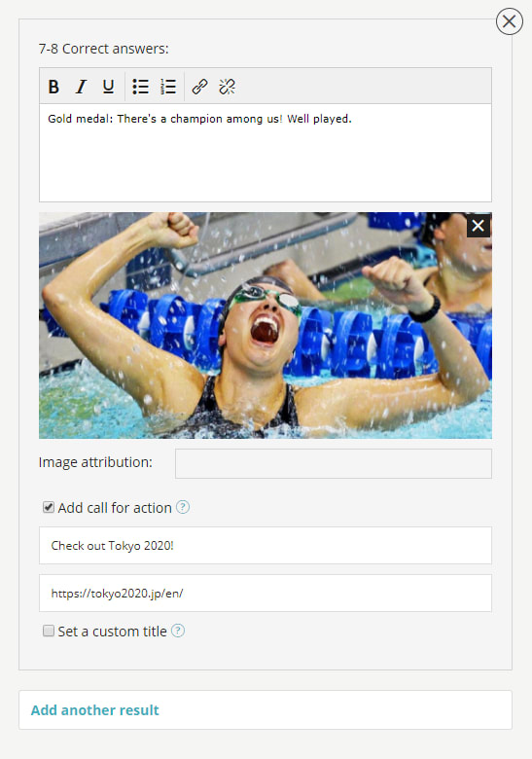This screenshot has height=759, width=532.
Task: Insert a bulleted list
Action: point(141,87)
